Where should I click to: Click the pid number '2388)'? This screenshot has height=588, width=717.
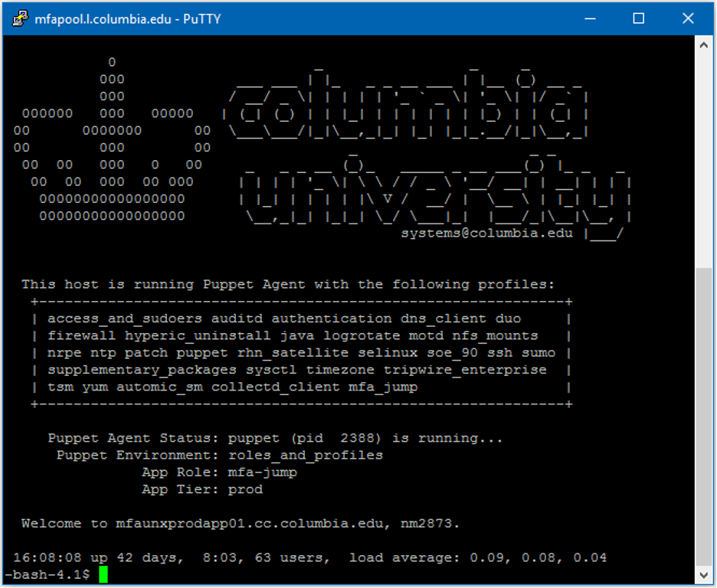click(x=360, y=438)
